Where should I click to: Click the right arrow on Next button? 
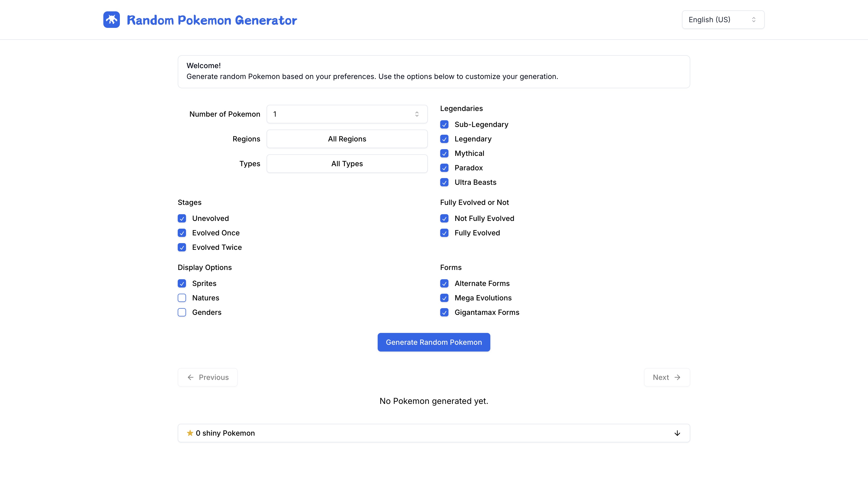coord(677,377)
